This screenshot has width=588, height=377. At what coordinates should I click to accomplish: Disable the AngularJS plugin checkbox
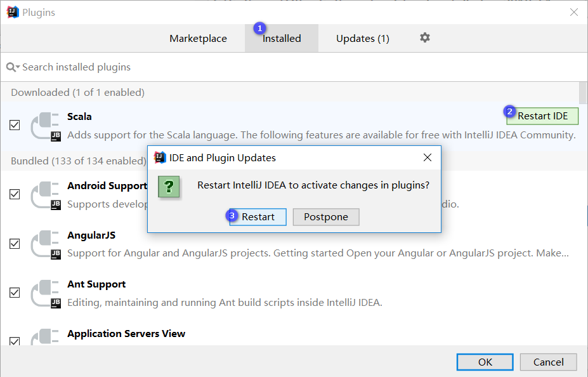[x=15, y=244]
